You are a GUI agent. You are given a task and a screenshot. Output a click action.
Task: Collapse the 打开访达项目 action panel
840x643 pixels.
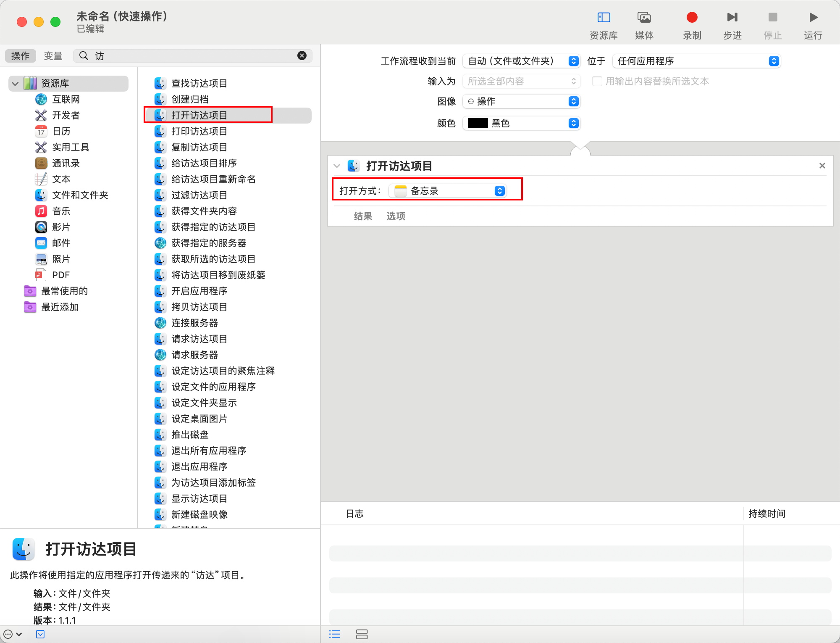coord(337,166)
